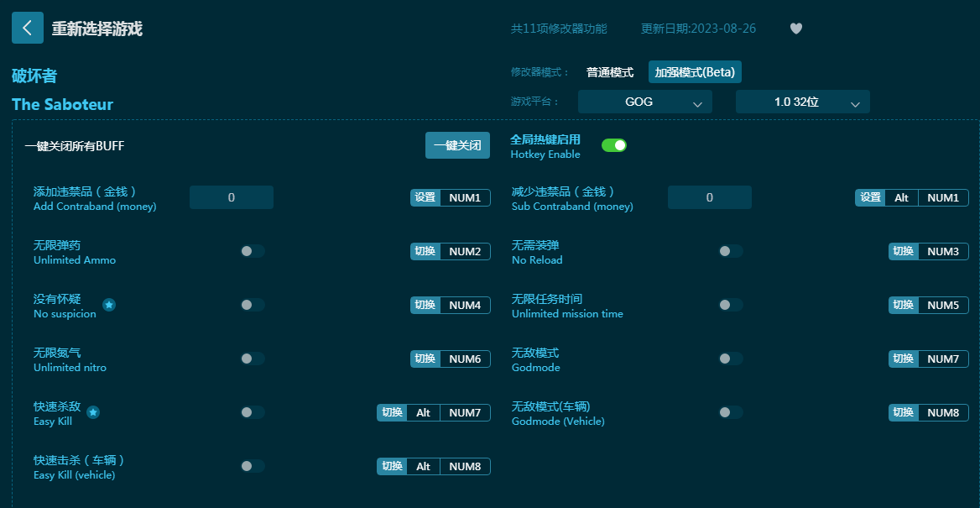Click the heart favorite icon
This screenshot has height=508, width=980.
(x=795, y=29)
